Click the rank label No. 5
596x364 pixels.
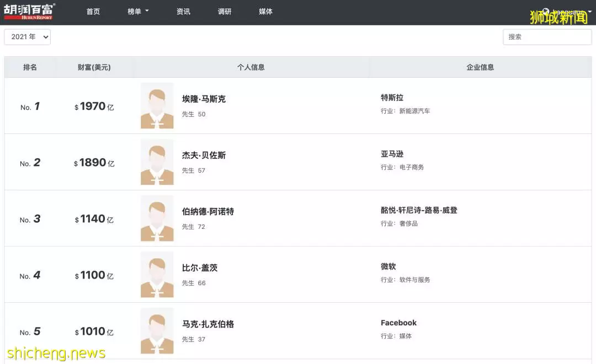pyautogui.click(x=30, y=331)
